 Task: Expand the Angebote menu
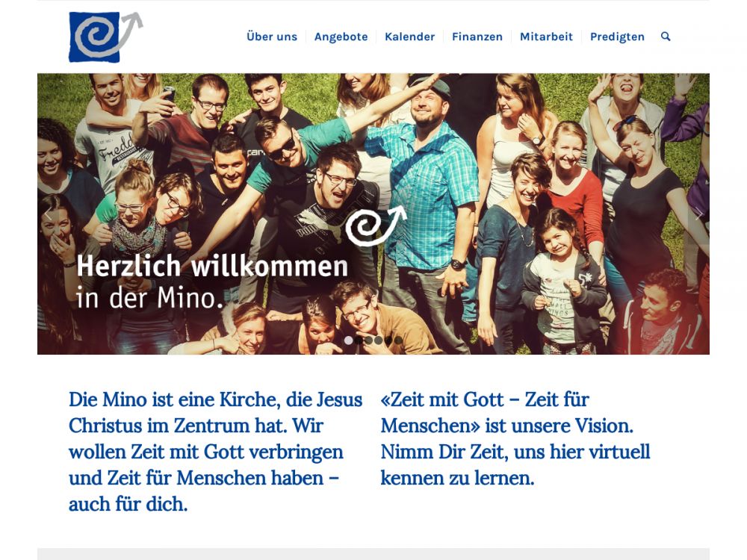(341, 37)
